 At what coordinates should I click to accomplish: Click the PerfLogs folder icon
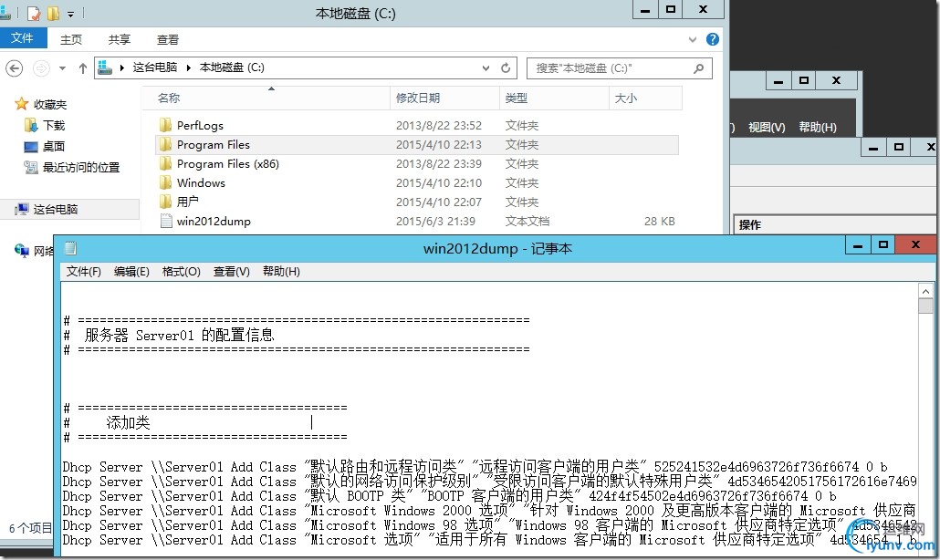coord(166,125)
